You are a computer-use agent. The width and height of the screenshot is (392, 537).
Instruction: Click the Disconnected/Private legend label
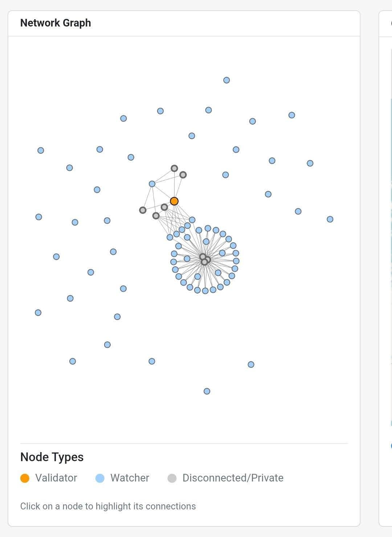[x=233, y=478]
